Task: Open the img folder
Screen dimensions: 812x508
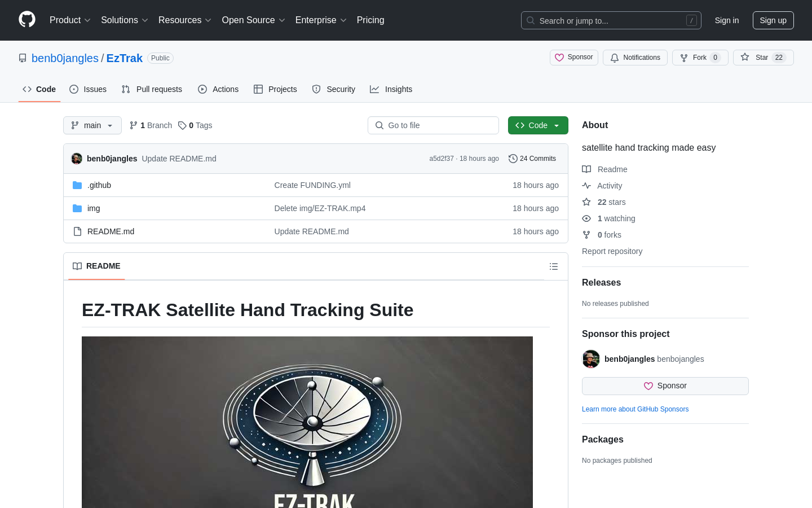Action: (x=94, y=208)
